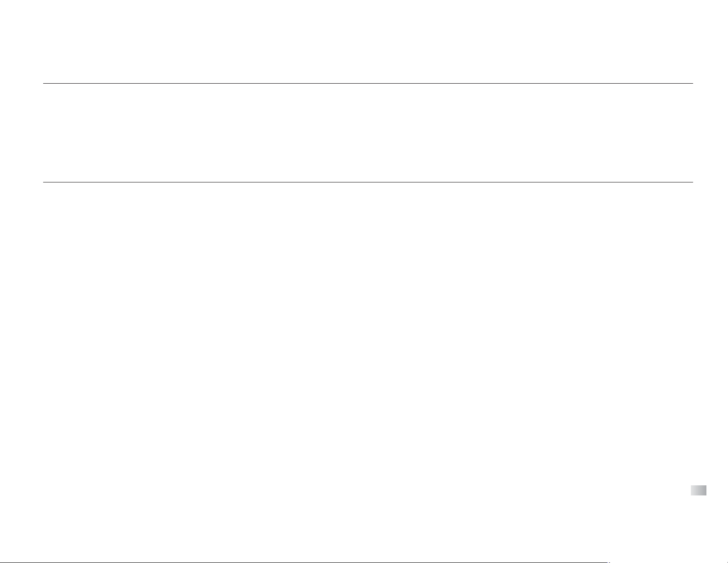Image resolution: width=728 pixels, height=563 pixels.
Task: Select the lower horizontal divider line
Action: [367, 182]
